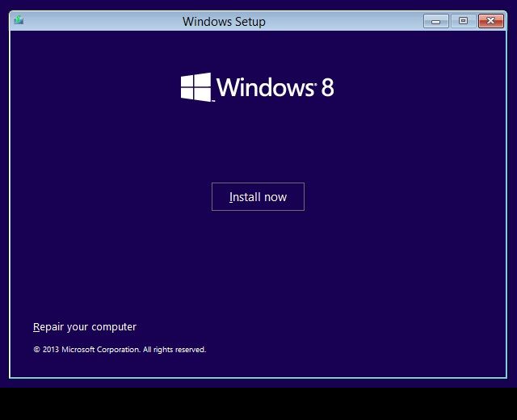
Task: Click "Microsoft Corporation" in the copyright line
Action: [101, 350]
